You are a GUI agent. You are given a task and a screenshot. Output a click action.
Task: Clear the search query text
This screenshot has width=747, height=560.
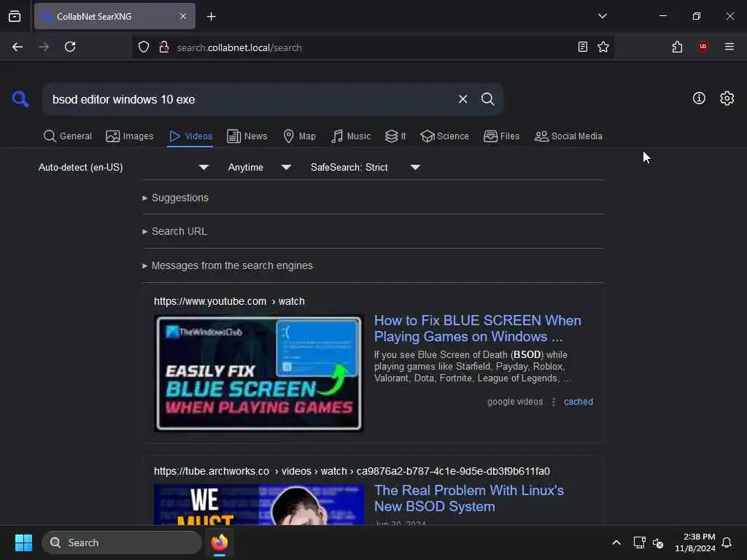tap(462, 99)
